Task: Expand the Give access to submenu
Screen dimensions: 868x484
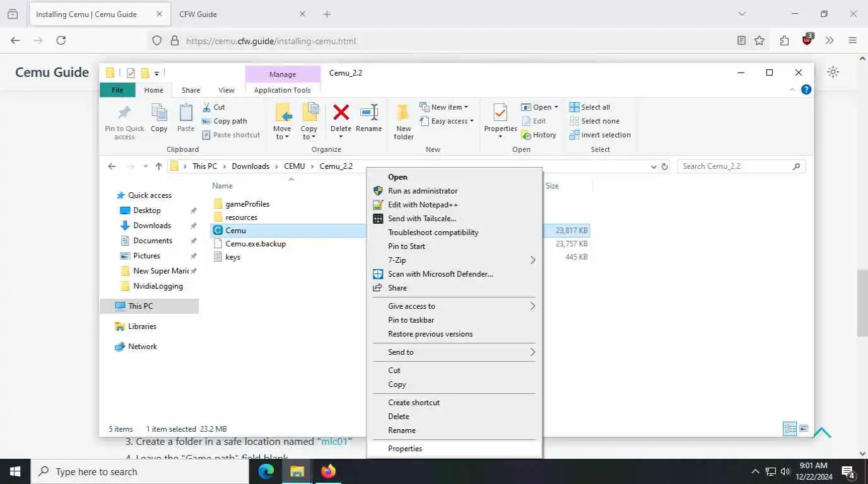Action: click(532, 306)
